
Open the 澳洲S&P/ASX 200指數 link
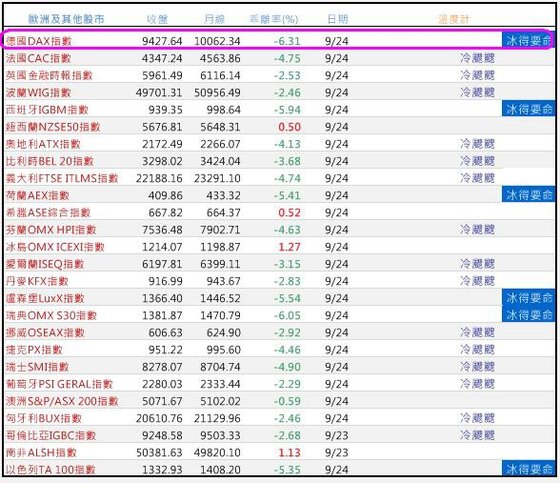pos(62,401)
